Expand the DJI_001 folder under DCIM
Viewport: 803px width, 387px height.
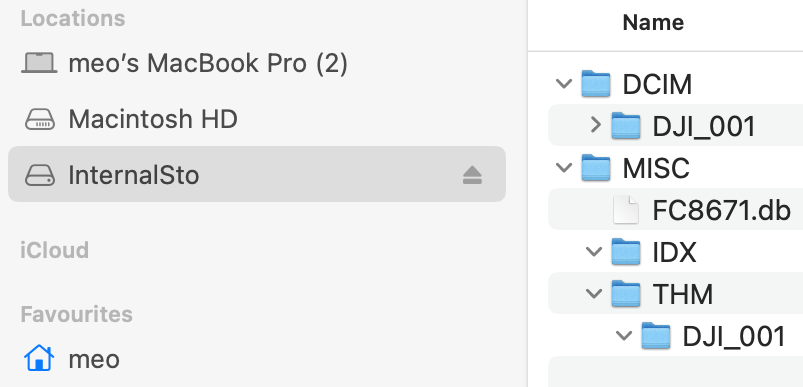595,125
